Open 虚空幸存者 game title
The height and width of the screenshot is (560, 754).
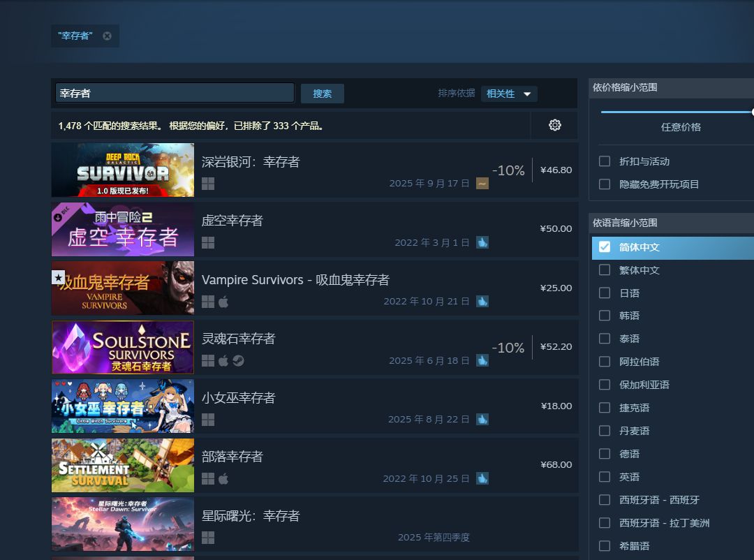point(232,221)
